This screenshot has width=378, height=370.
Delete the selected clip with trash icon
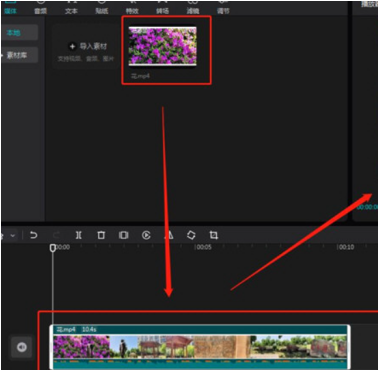[101, 235]
